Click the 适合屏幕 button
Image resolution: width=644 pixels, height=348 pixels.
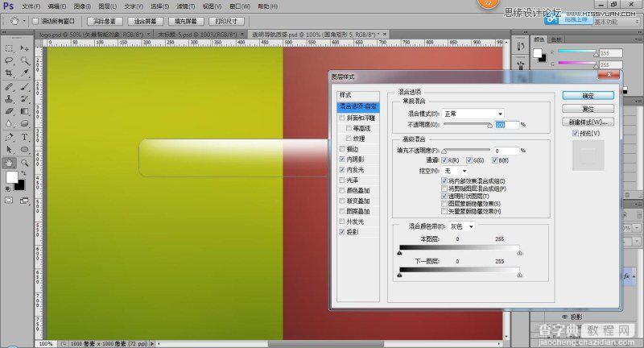146,21
